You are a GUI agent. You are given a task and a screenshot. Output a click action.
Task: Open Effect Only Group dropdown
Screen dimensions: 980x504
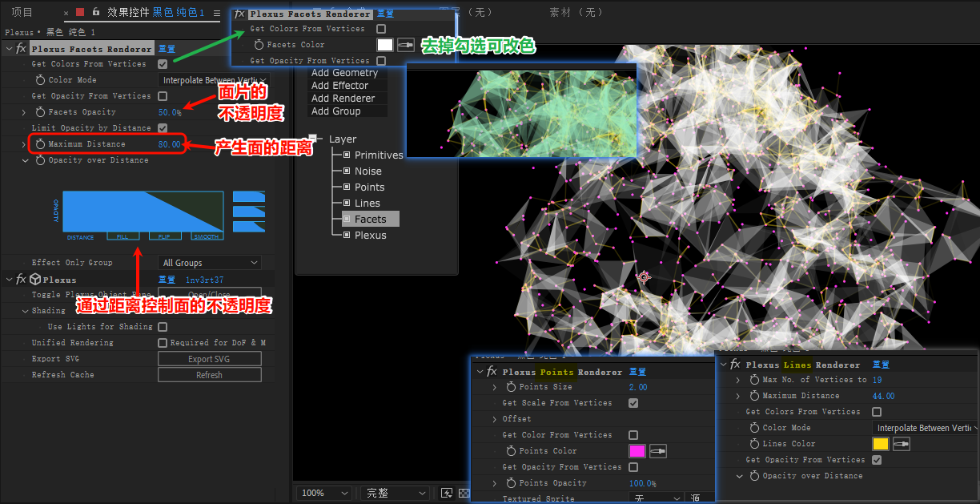click(x=210, y=263)
